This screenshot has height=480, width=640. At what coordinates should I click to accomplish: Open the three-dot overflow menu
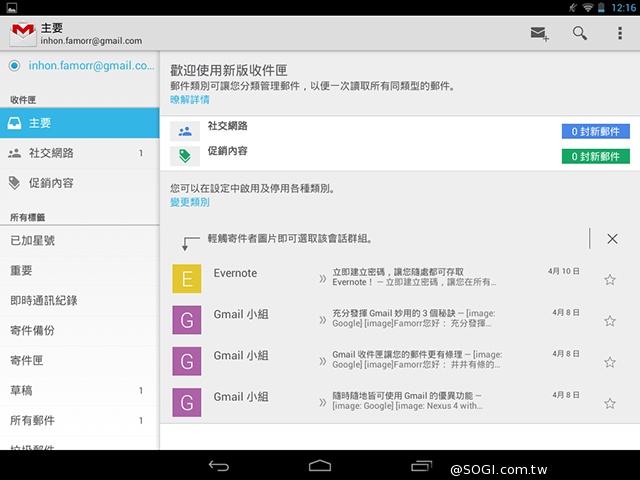point(620,33)
